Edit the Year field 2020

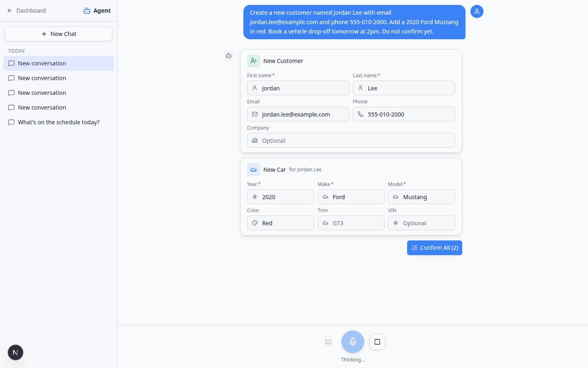click(x=281, y=197)
